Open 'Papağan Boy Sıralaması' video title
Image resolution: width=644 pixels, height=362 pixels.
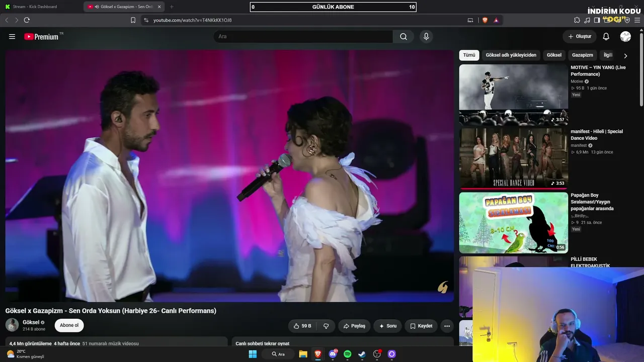click(592, 202)
